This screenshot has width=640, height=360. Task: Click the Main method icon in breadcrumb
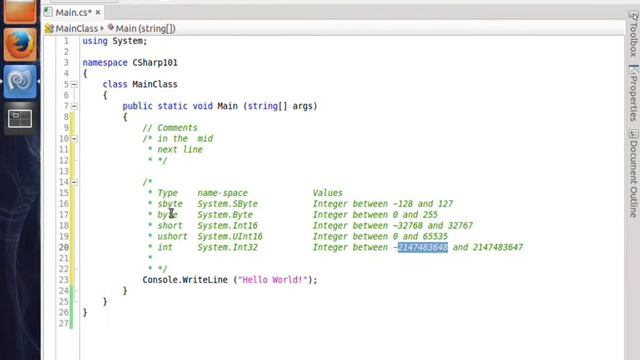point(111,27)
